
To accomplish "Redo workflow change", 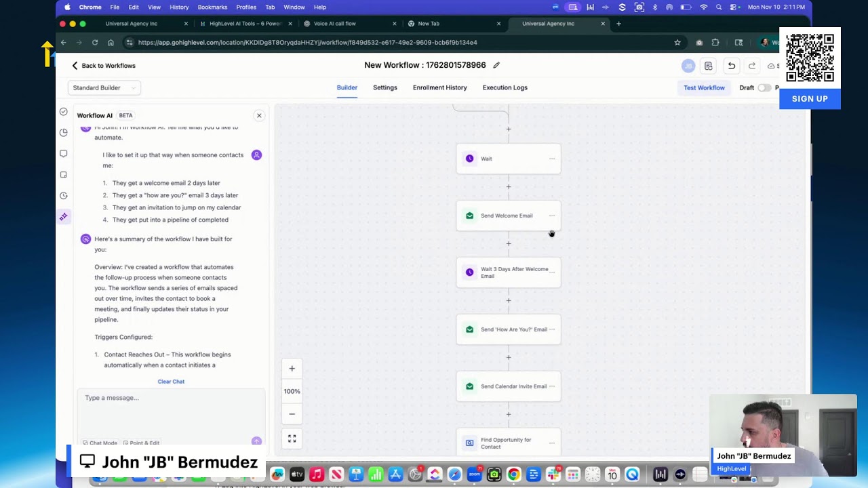I will tap(751, 66).
